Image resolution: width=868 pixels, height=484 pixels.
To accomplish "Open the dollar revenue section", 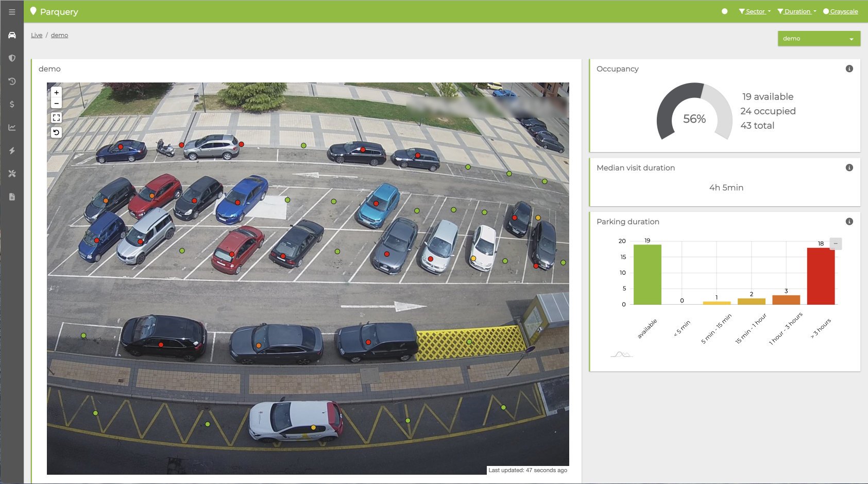I will click(12, 104).
